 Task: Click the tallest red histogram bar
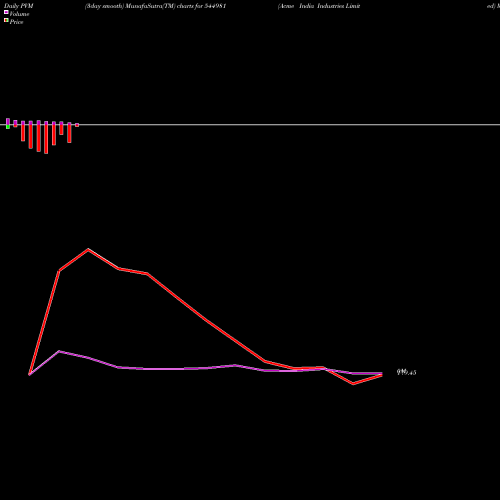tap(46, 139)
